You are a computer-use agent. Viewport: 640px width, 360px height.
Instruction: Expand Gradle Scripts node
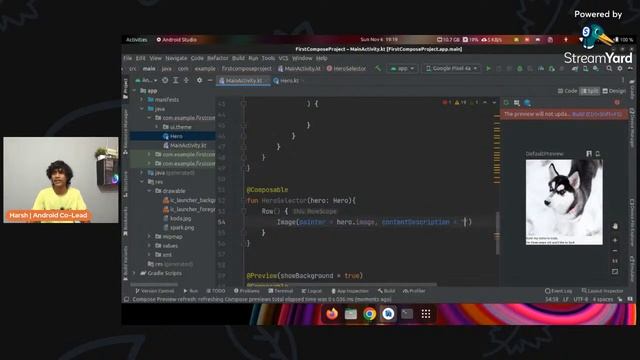tap(134, 273)
